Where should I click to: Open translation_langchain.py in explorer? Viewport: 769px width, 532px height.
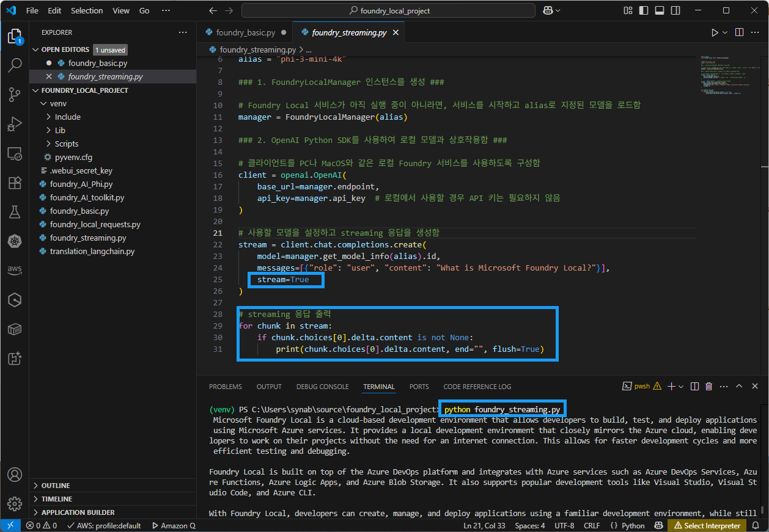(92, 251)
